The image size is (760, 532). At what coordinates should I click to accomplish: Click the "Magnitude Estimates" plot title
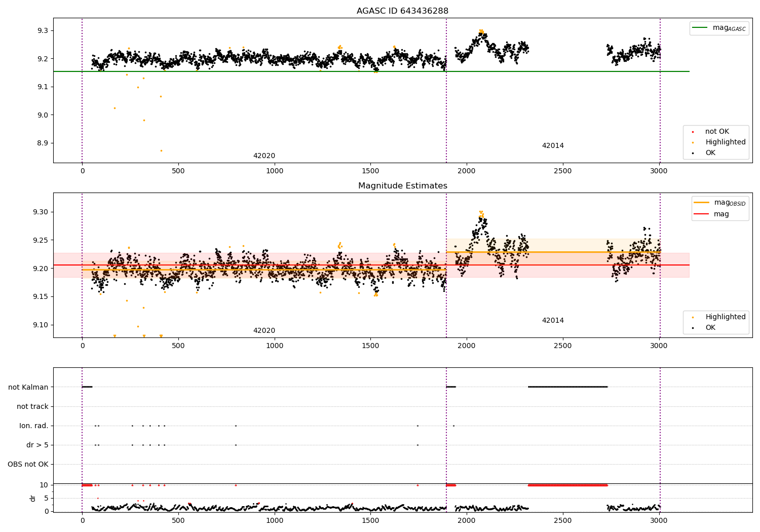[x=402, y=186]
